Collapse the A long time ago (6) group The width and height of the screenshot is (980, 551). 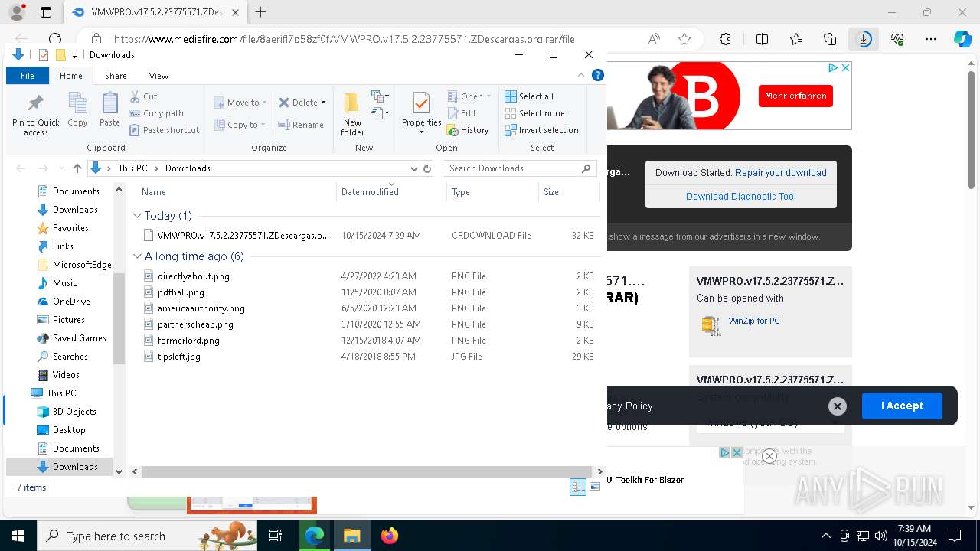pos(137,256)
